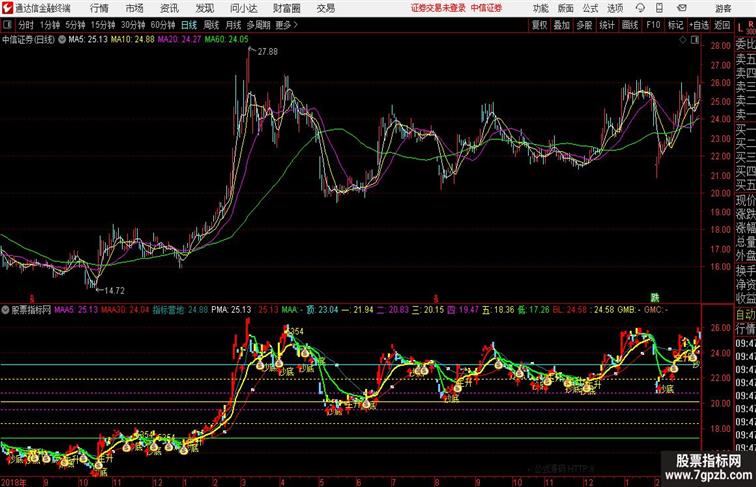
Task: Toggle the left sidebar panel icon
Action: click(x=7, y=25)
